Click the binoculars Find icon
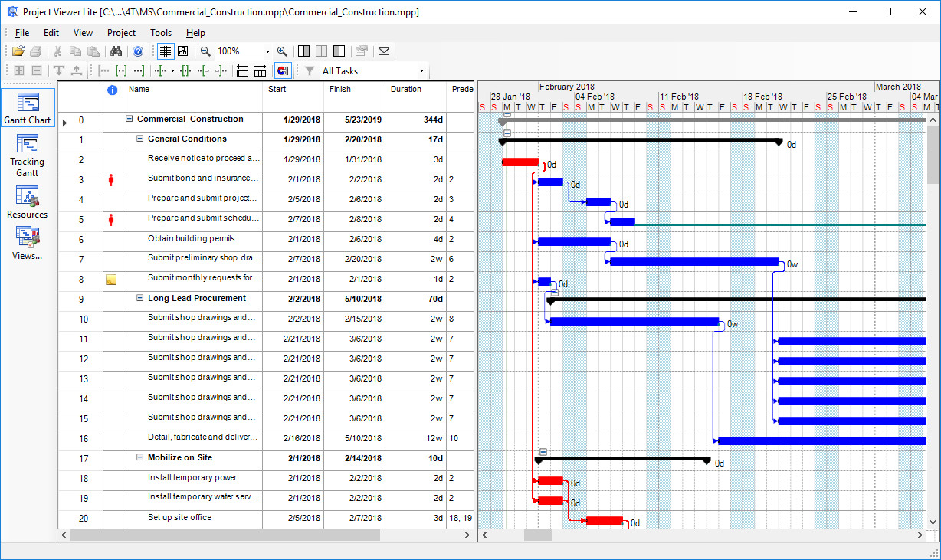This screenshot has height=560, width=941. coord(116,51)
